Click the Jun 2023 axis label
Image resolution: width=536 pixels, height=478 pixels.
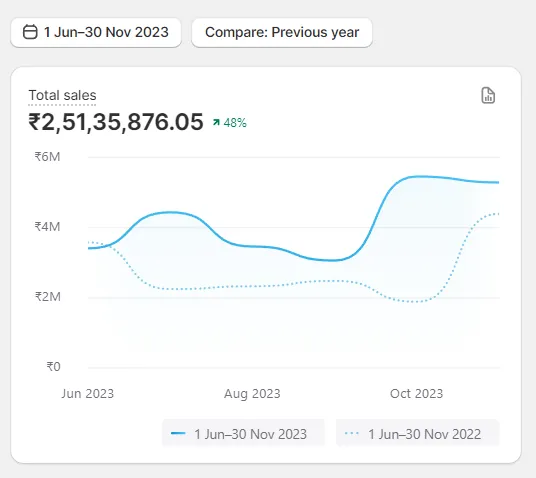click(x=88, y=394)
